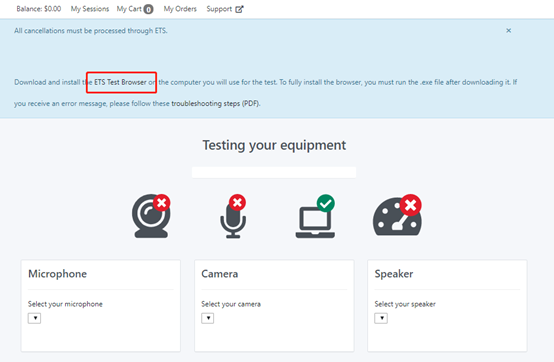
Task: Click the green checkmark badge on laptop
Action: pyautogui.click(x=326, y=203)
